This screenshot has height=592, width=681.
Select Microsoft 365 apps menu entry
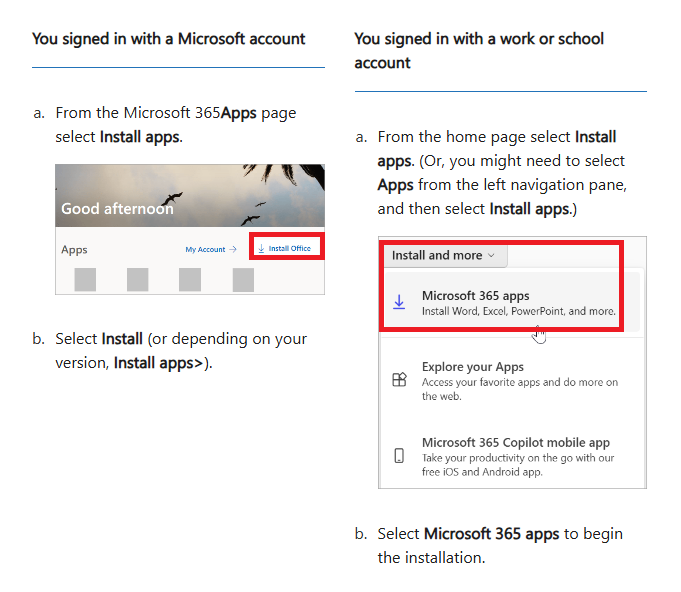[512, 302]
